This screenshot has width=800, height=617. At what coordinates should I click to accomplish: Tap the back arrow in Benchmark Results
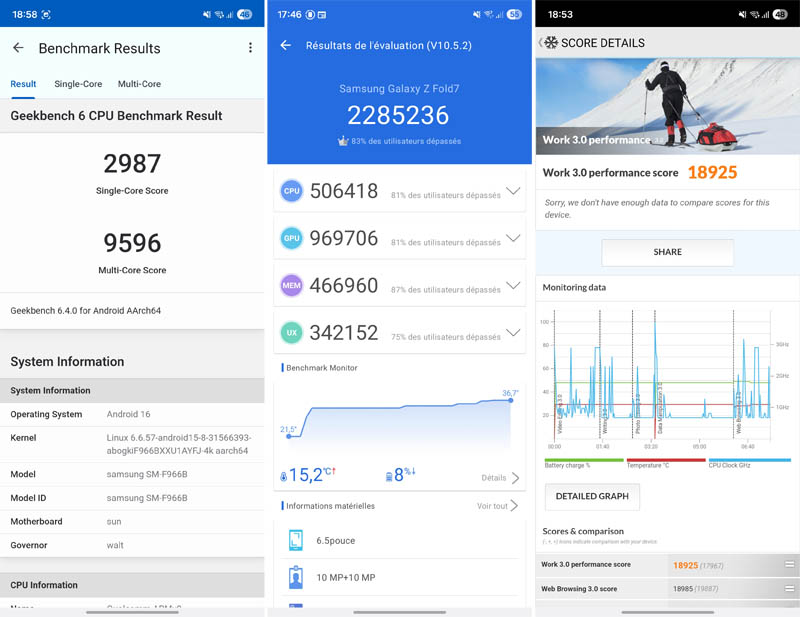pos(18,48)
